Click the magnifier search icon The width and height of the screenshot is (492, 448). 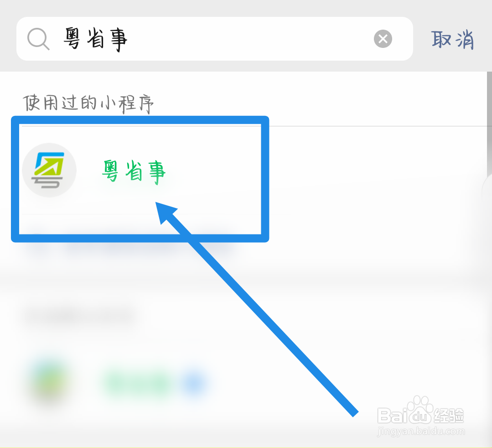coord(38,39)
